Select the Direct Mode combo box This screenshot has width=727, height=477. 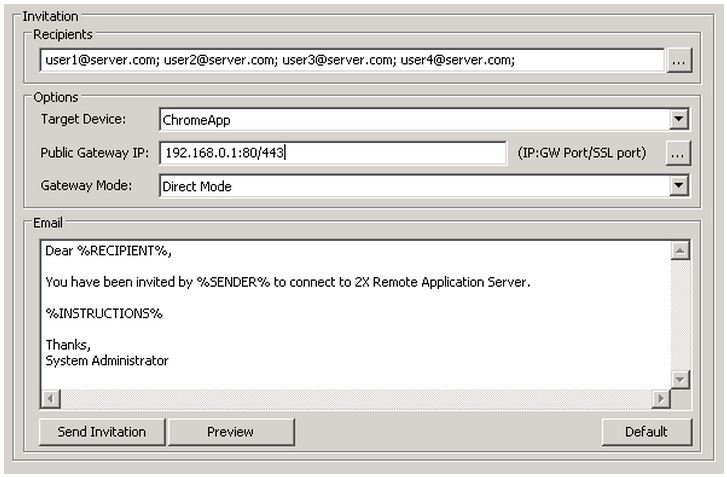pos(424,186)
